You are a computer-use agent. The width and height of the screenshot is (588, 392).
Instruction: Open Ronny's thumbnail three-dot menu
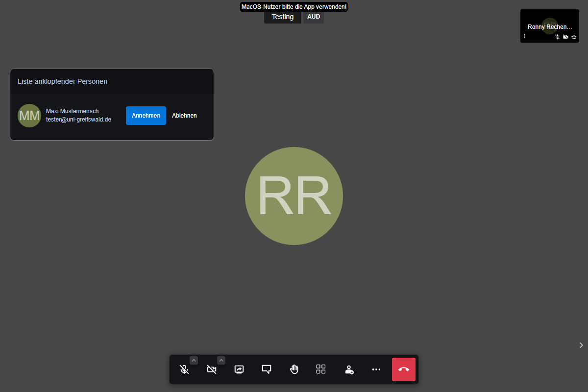click(x=525, y=36)
